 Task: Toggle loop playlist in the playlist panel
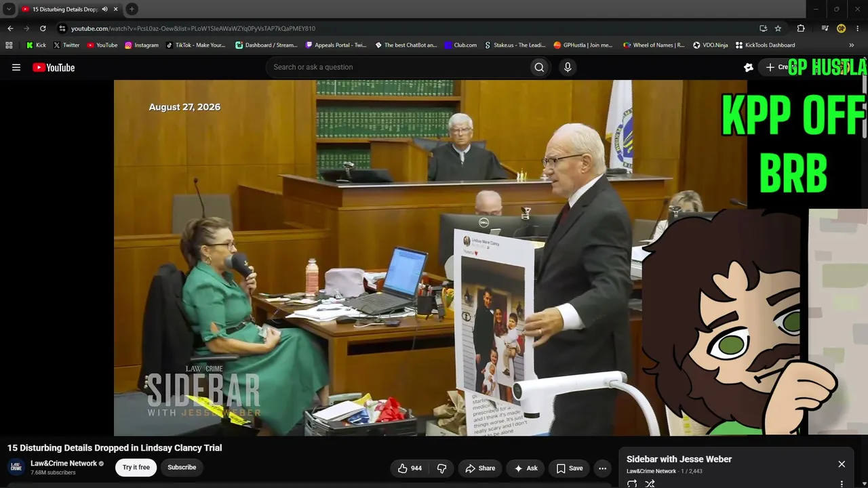point(632,484)
